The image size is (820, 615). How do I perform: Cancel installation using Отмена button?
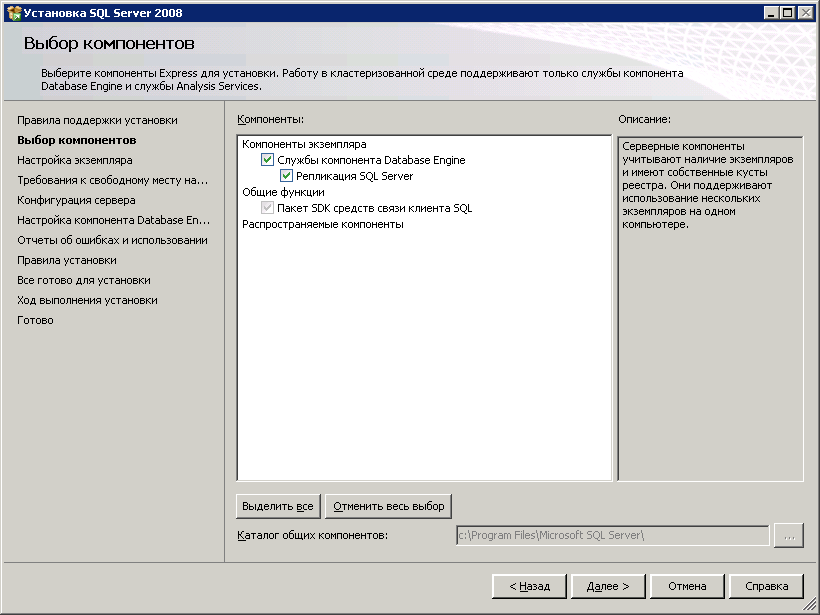click(687, 586)
